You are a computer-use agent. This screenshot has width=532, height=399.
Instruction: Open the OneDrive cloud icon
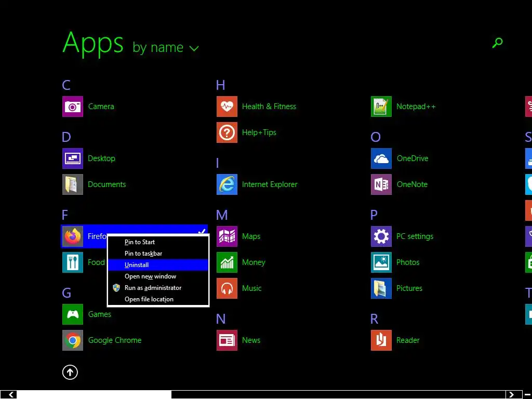pos(381,158)
